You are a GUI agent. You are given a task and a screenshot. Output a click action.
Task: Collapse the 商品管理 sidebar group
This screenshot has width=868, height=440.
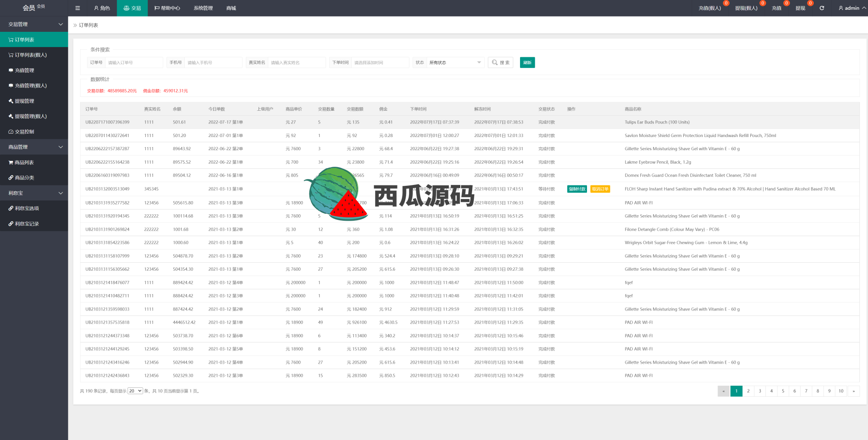[34, 147]
